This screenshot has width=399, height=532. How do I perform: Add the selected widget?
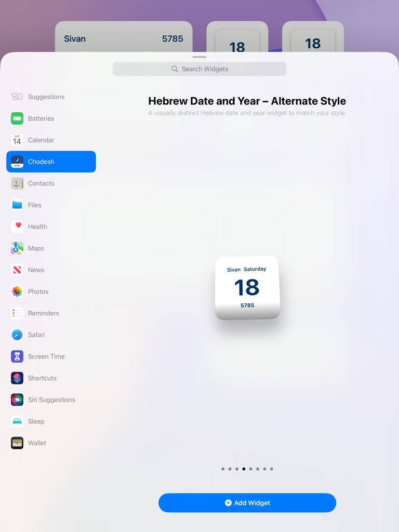247,503
